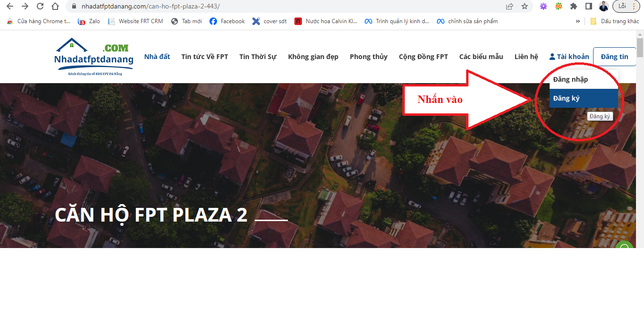Click the CĂN HỘ FPT PLAZA 2 heading
644x326 pixels.
(x=151, y=215)
